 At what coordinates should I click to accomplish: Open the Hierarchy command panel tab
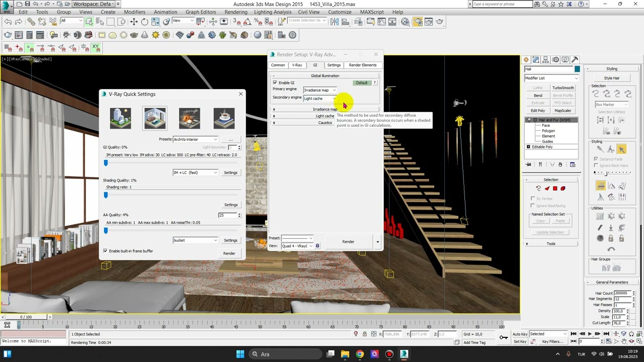pyautogui.click(x=546, y=59)
